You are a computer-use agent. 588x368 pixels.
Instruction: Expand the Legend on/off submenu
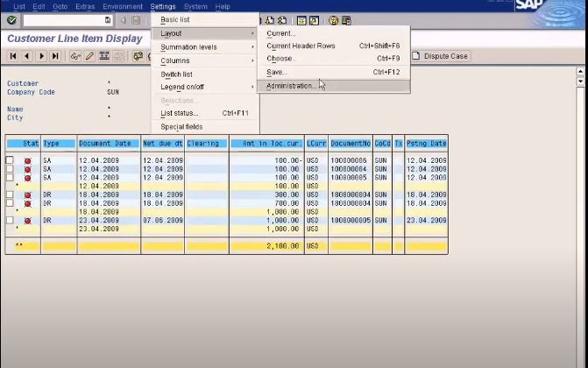point(205,87)
